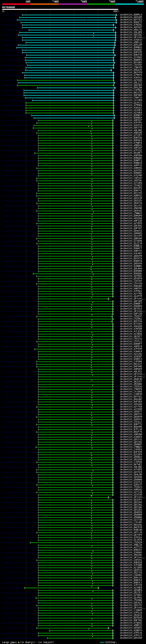This screenshot has width=146, height=644.
Task: Click the query end position 484
Action: tap(115, 11)
